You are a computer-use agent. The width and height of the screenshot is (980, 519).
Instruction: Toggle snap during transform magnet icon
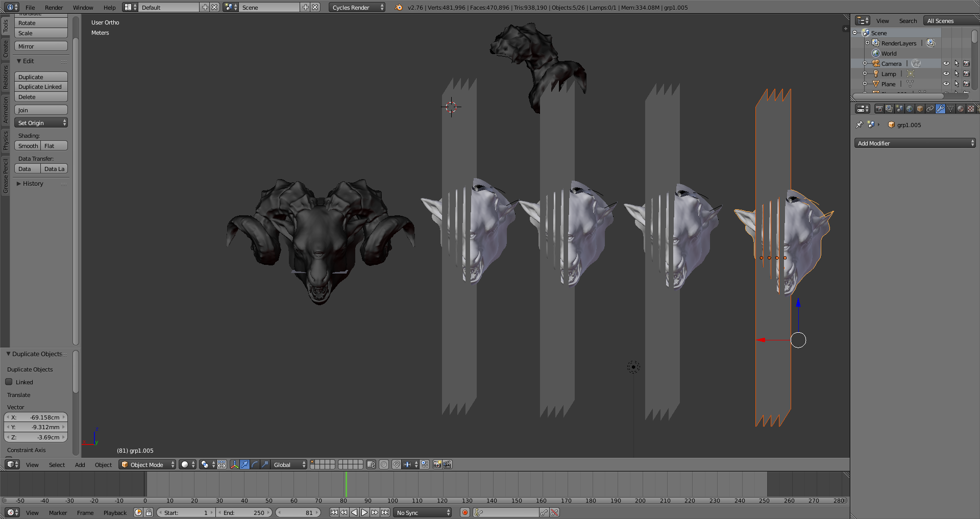(396, 464)
